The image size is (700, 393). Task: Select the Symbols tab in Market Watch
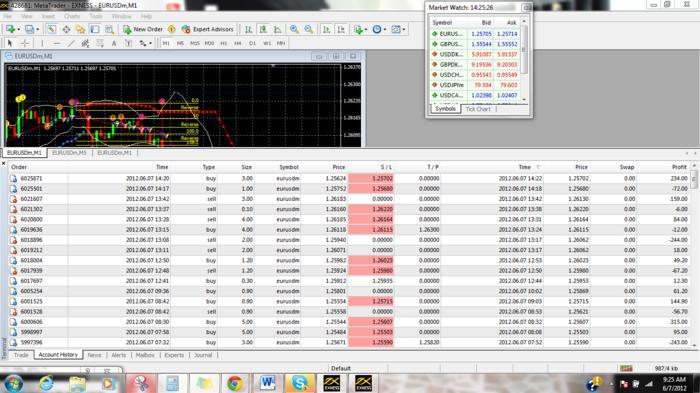(445, 109)
